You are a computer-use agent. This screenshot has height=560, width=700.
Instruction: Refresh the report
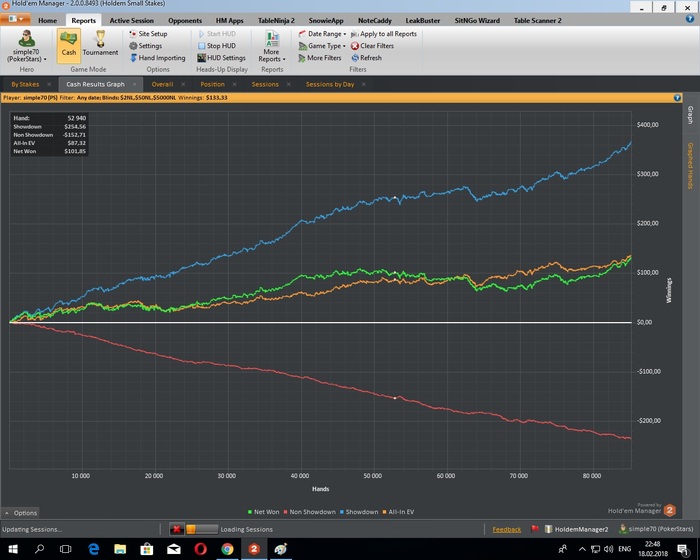tap(367, 58)
